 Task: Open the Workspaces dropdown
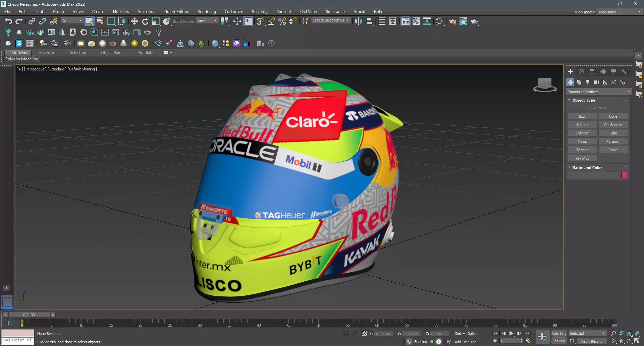620,12
